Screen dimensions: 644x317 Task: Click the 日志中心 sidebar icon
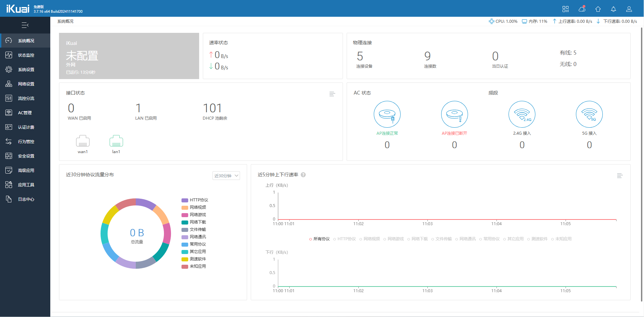click(9, 199)
